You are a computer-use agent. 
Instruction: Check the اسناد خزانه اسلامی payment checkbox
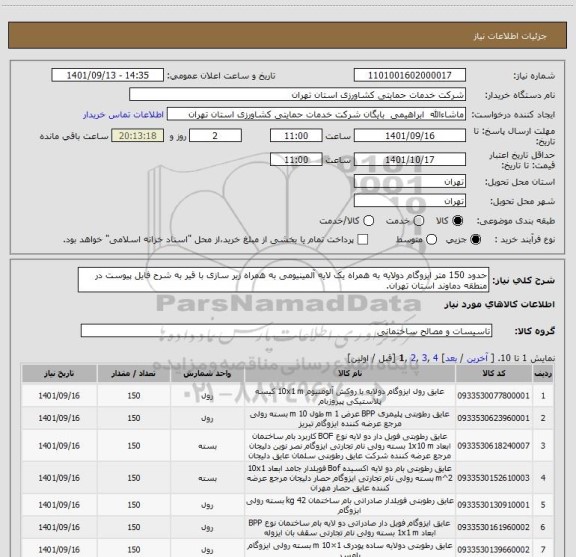(x=363, y=240)
